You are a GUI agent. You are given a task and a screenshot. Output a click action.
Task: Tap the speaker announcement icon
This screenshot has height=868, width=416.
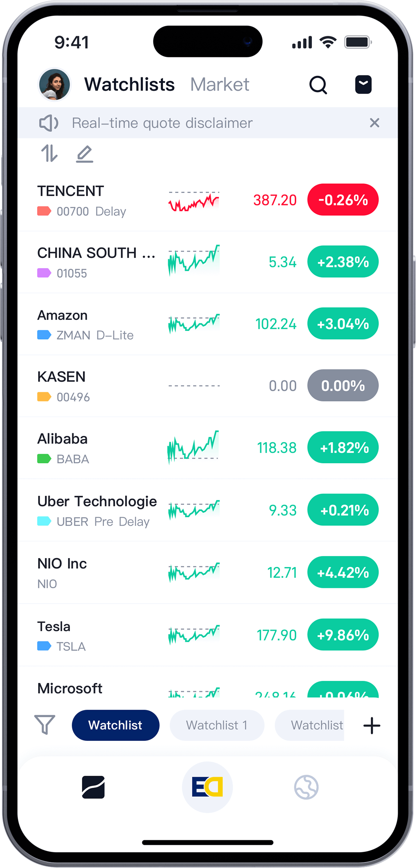[48, 123]
